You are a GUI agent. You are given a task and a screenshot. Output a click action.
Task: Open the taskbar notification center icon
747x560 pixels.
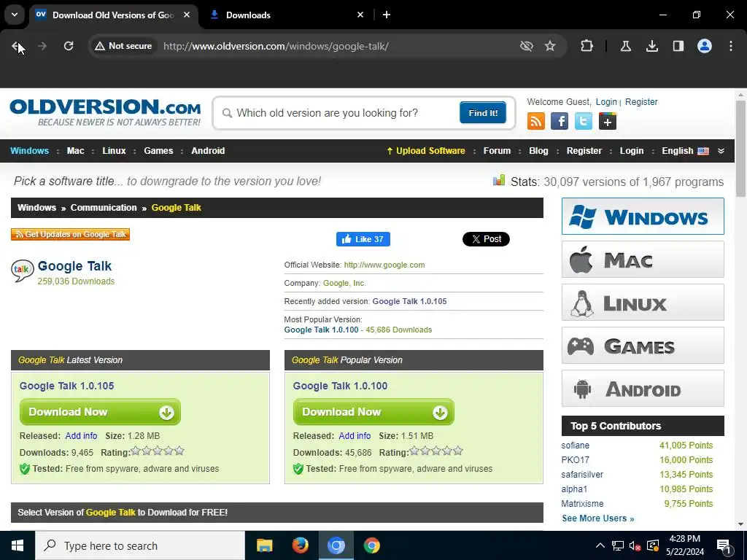[x=724, y=545]
